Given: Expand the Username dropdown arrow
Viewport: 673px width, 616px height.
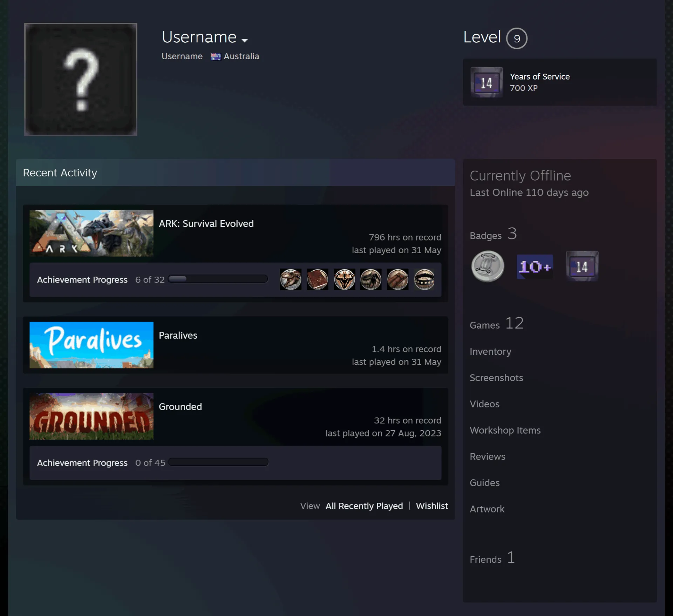Looking at the screenshot, I should pos(245,40).
